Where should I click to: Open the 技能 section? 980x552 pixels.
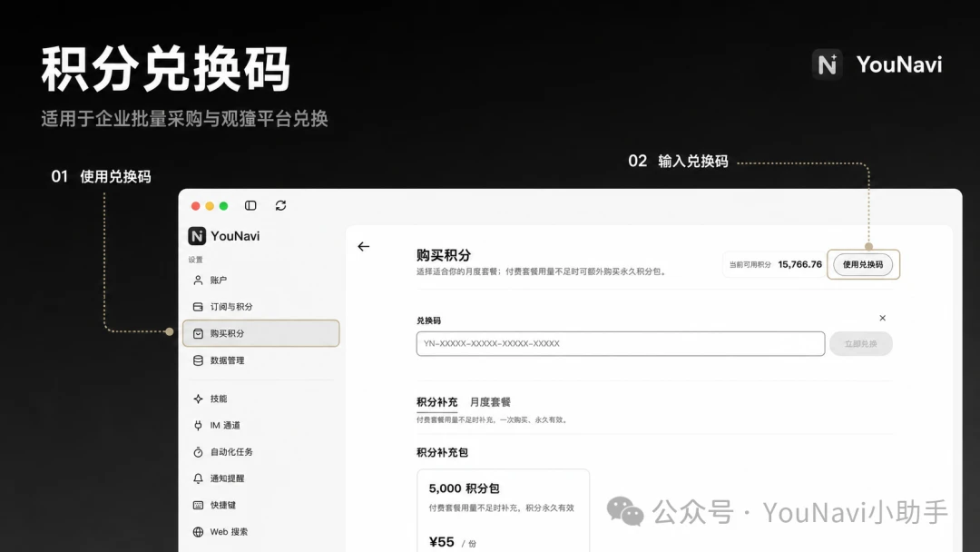(x=260, y=399)
